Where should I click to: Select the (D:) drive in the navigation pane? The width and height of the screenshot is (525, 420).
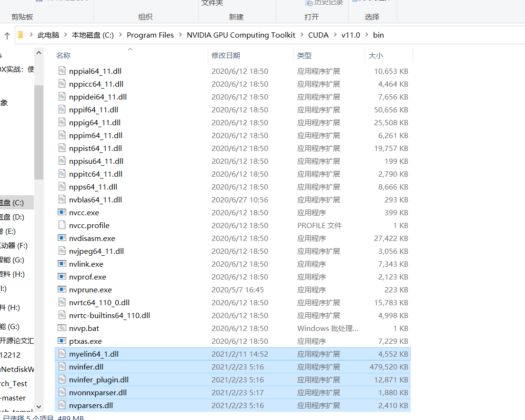(16, 217)
